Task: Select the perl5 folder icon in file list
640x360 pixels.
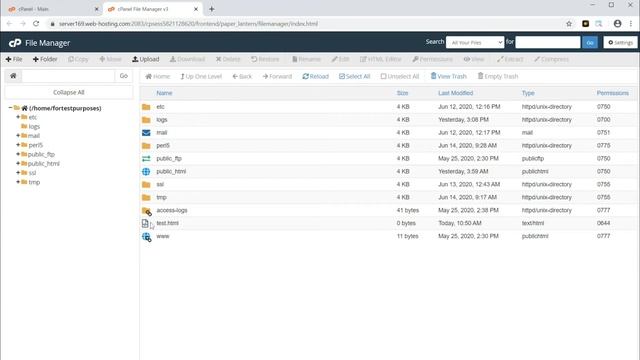Action: [x=146, y=146]
